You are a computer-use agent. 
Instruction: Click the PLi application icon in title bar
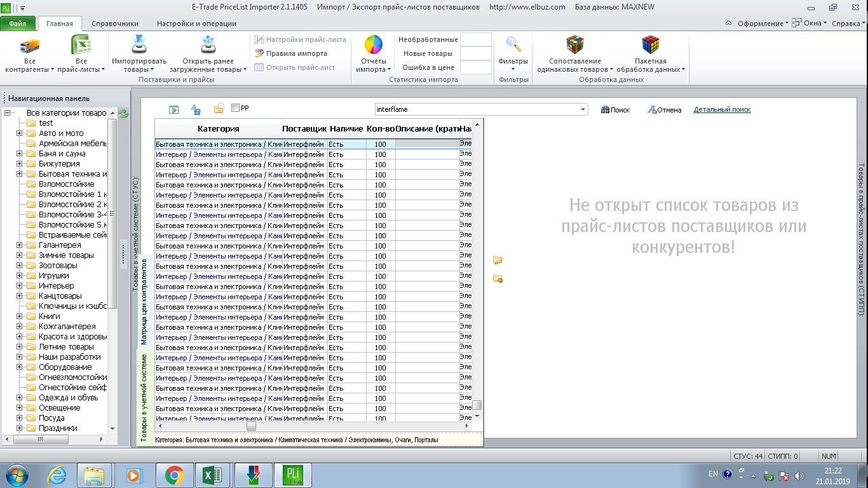pyautogui.click(x=6, y=8)
